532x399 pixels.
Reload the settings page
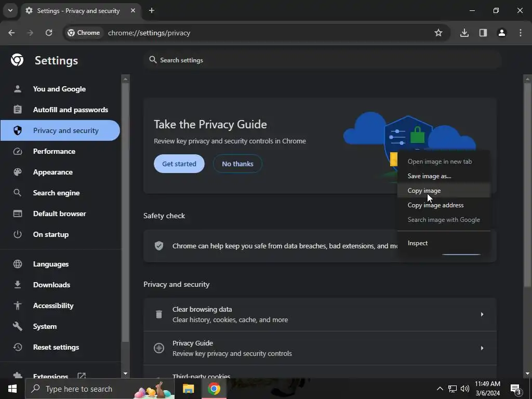(x=49, y=33)
